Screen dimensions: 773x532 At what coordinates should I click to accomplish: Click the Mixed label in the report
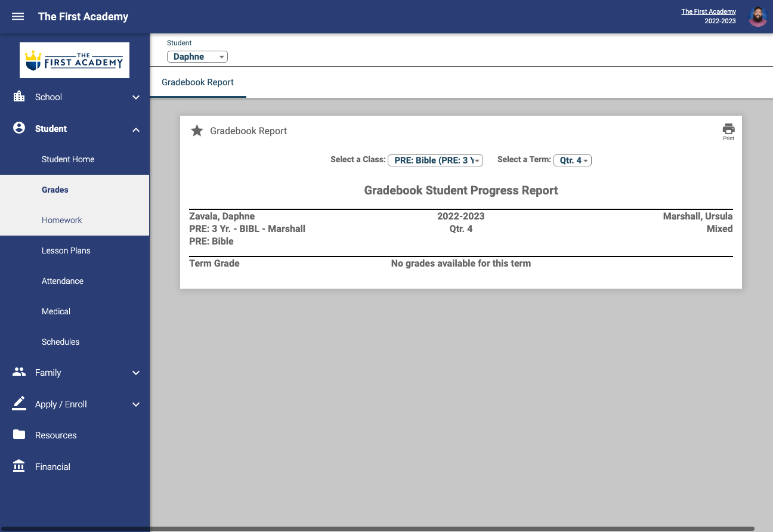719,228
